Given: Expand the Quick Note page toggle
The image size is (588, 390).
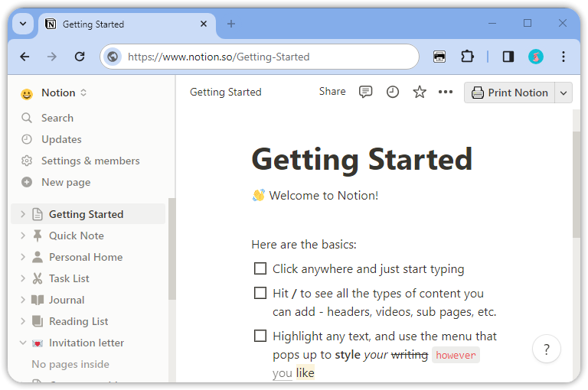Looking at the screenshot, I should pyautogui.click(x=23, y=236).
